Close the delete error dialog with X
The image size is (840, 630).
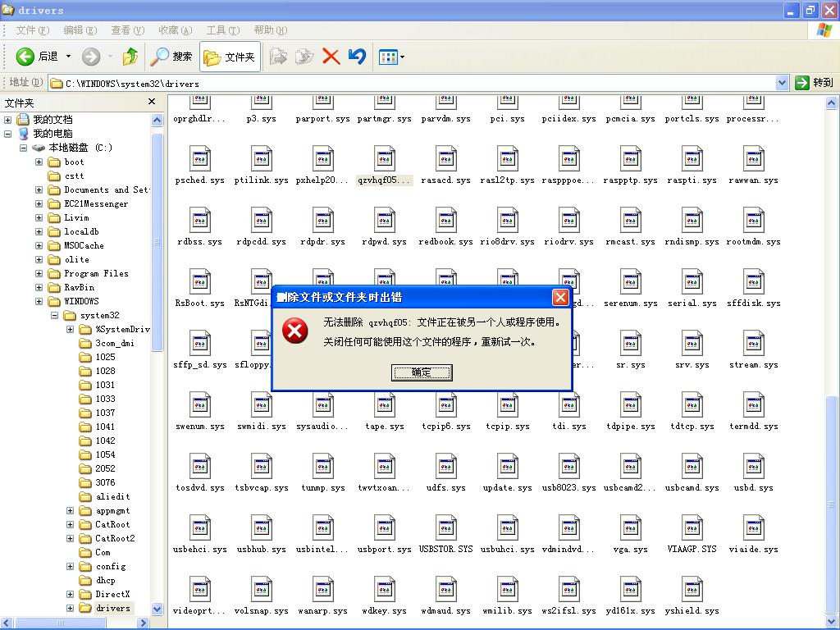(560, 297)
